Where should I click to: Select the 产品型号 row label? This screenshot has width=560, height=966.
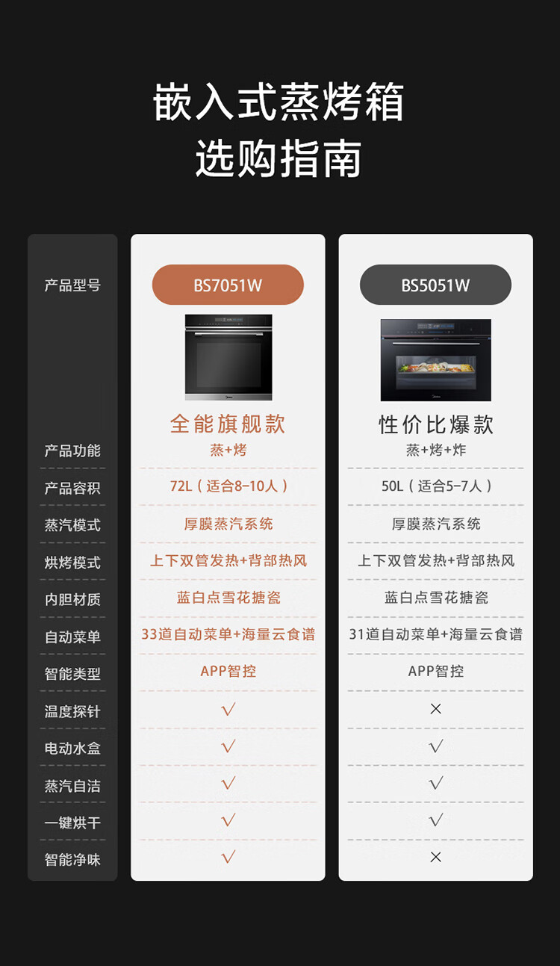click(72, 285)
